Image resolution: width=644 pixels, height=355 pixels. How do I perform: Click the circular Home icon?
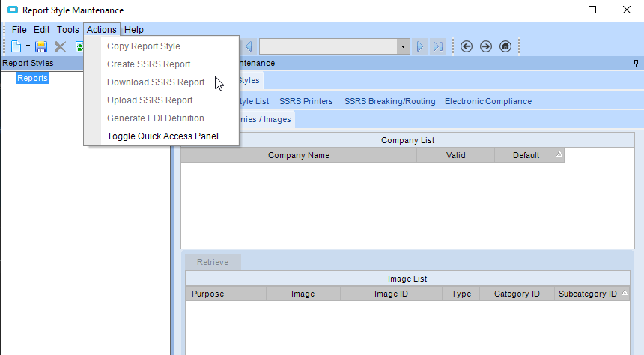[x=505, y=46]
